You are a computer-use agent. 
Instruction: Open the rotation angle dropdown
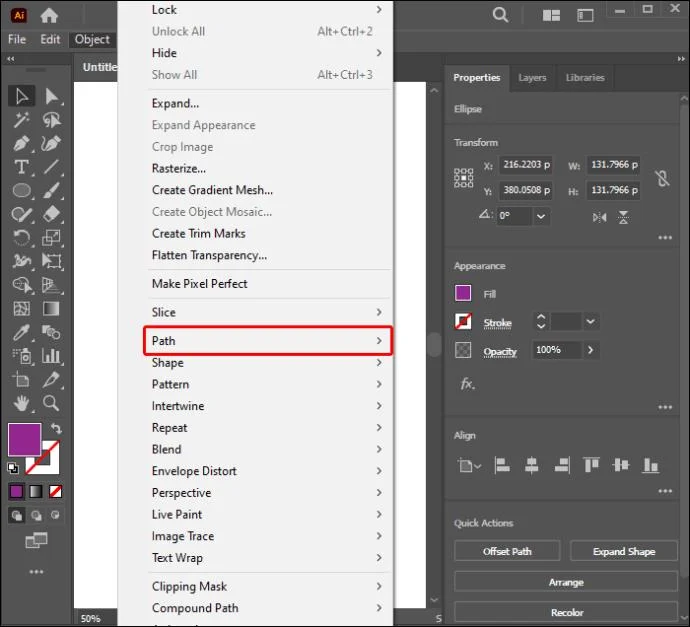coord(541,216)
